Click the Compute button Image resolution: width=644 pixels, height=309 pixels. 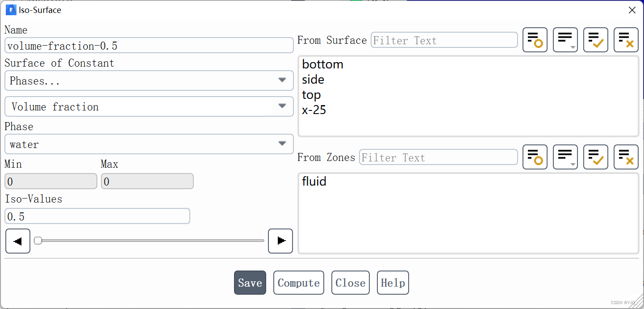[299, 283]
